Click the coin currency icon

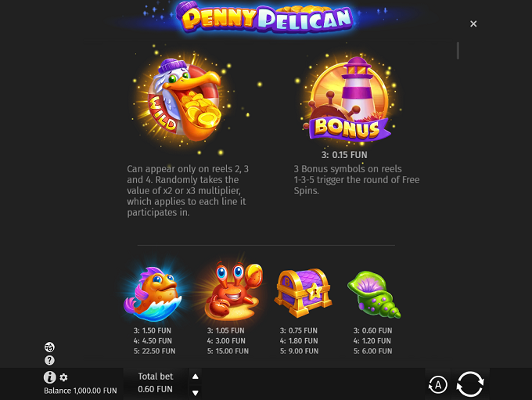click(x=49, y=347)
